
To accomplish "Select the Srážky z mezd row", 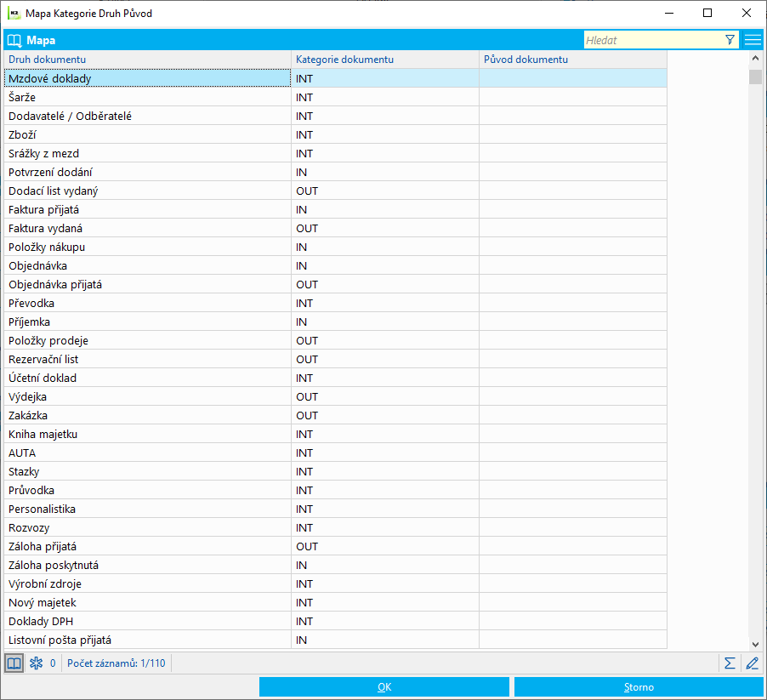I will 336,153.
